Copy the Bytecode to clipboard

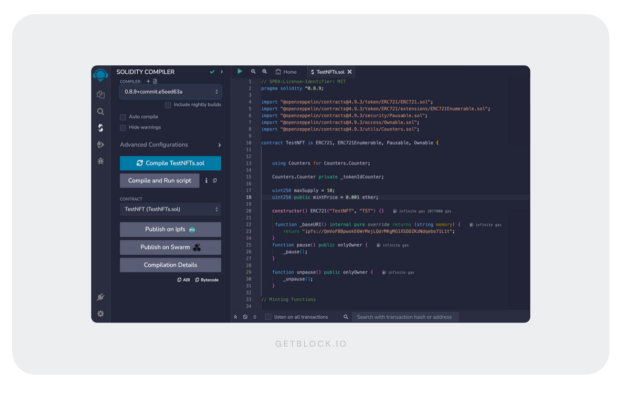pyautogui.click(x=207, y=280)
